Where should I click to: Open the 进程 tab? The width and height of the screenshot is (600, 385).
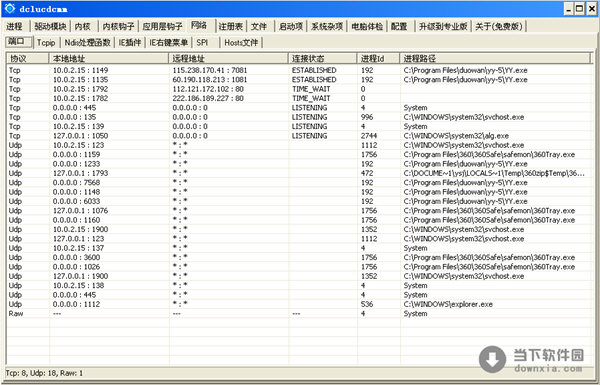click(15, 26)
